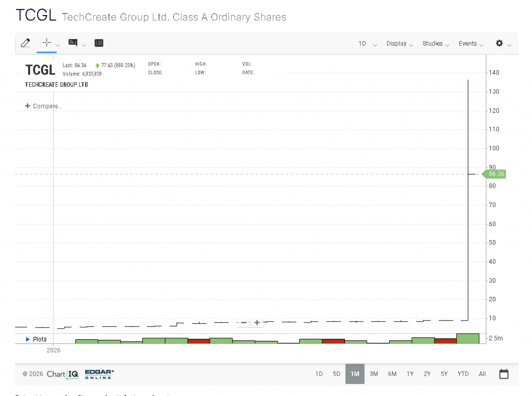Select the All time range
The image size is (532, 396).
pos(482,374)
